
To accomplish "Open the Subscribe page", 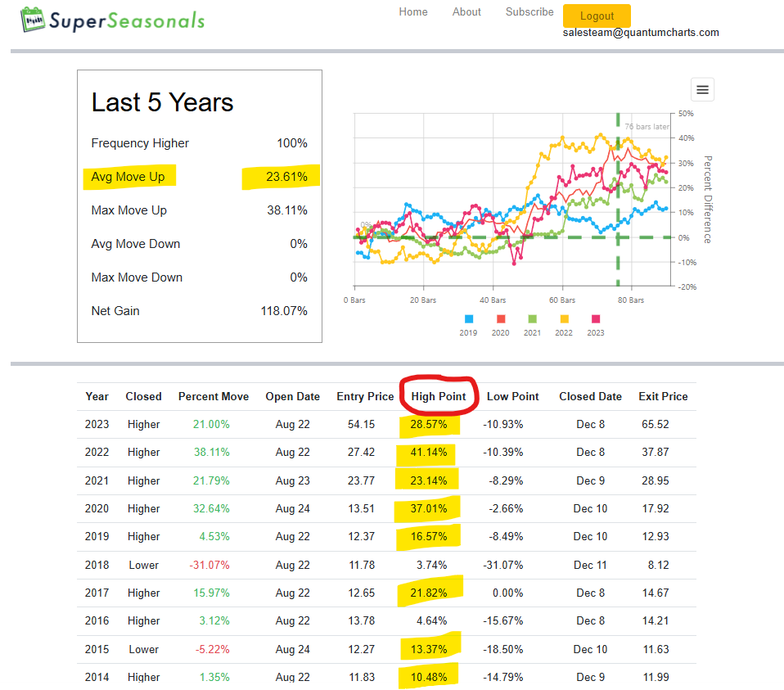I will pos(529,12).
